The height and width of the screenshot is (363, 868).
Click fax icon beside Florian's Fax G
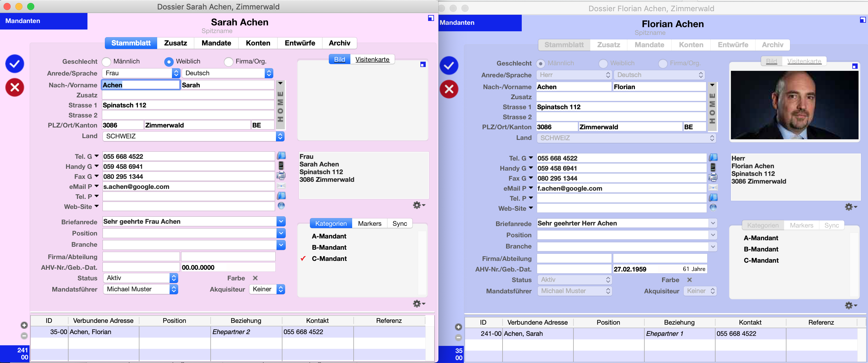pyautogui.click(x=713, y=177)
